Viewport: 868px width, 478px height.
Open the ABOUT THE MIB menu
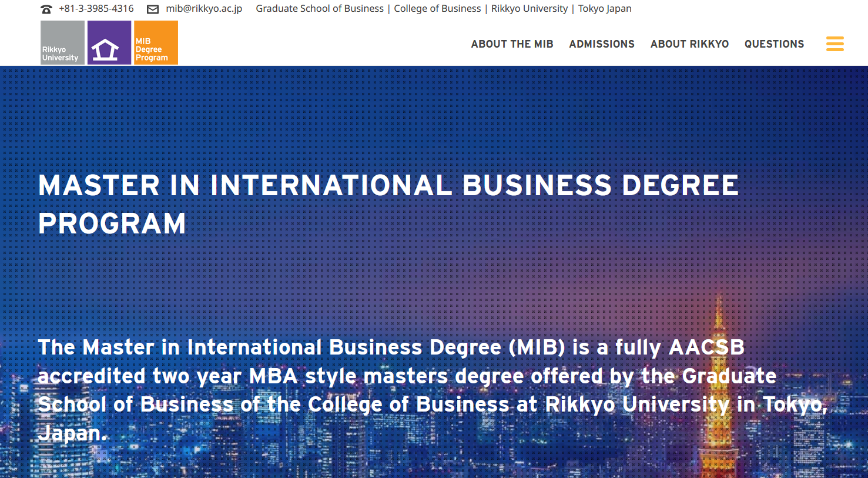[512, 44]
